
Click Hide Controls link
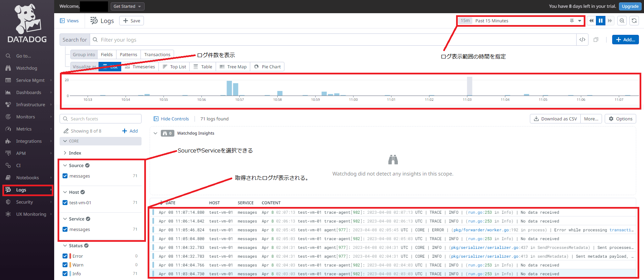pyautogui.click(x=171, y=119)
